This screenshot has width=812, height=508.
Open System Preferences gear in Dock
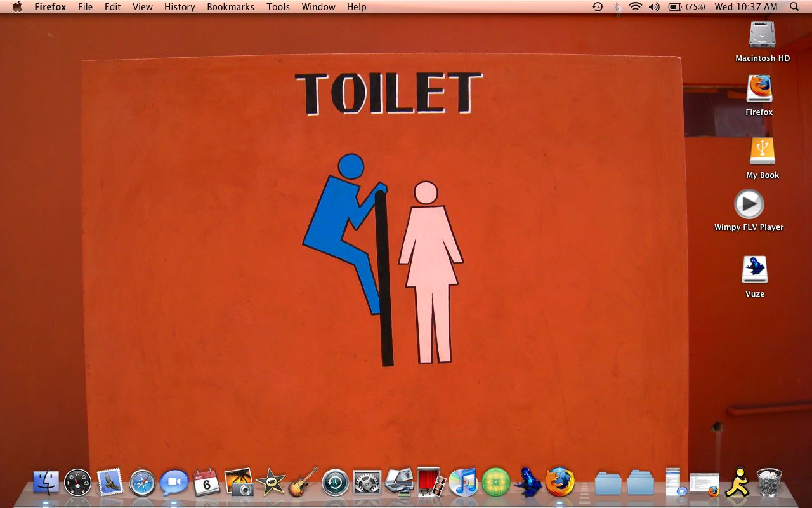pos(367,483)
